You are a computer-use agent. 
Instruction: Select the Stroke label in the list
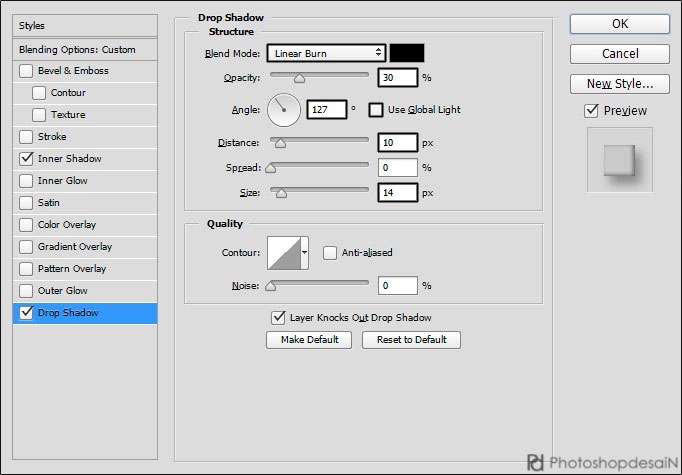52,137
